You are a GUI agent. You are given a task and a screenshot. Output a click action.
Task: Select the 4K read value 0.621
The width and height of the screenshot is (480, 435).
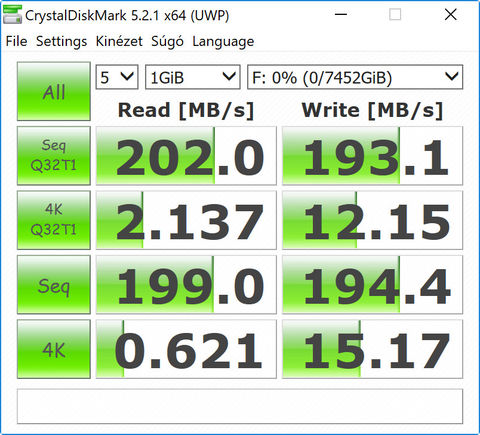(x=186, y=349)
